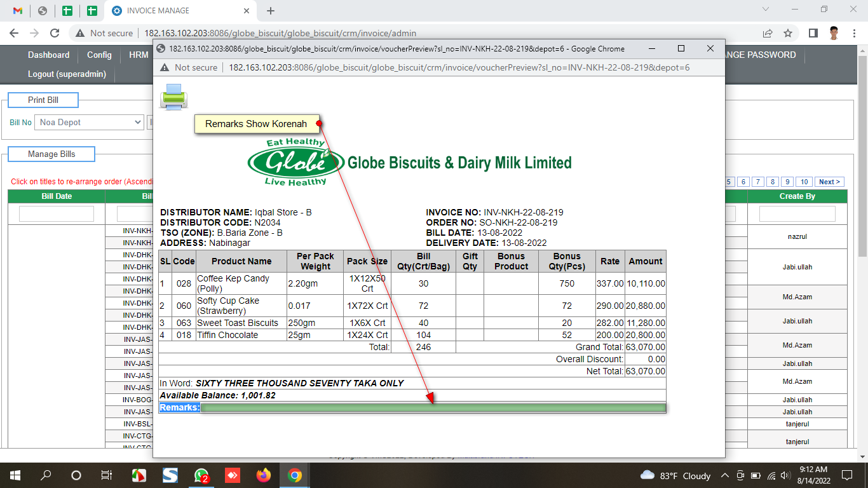Click the nazrul entry in Create By column
Viewport: 868px width, 488px height.
tap(797, 236)
